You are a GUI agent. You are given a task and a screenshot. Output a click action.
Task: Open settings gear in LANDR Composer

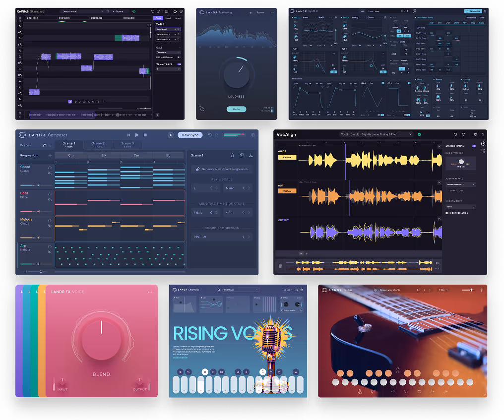pos(253,135)
